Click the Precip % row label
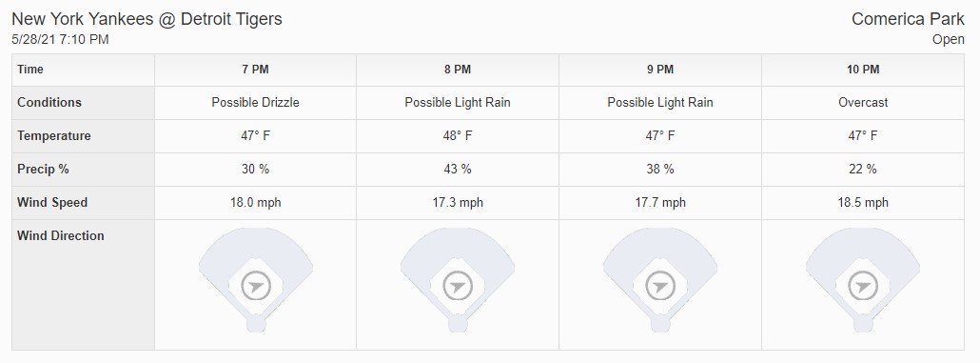 pos(43,170)
